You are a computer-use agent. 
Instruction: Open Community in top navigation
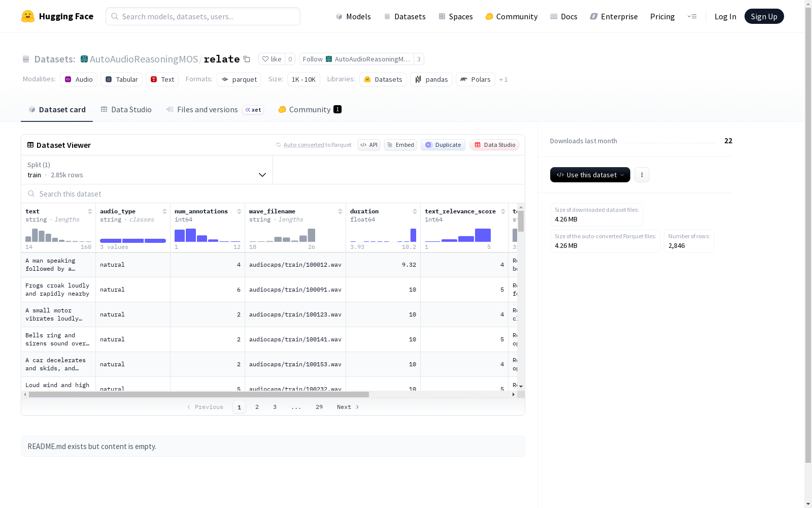pyautogui.click(x=512, y=16)
